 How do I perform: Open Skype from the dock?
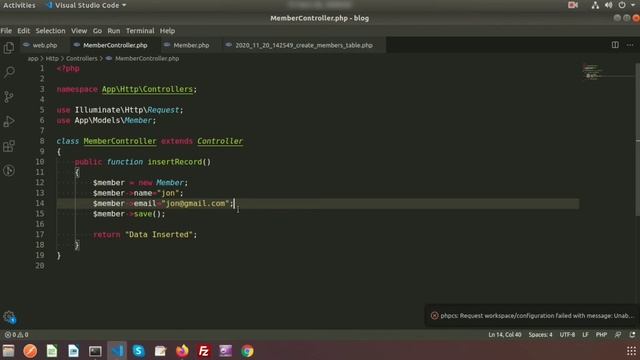point(139,351)
